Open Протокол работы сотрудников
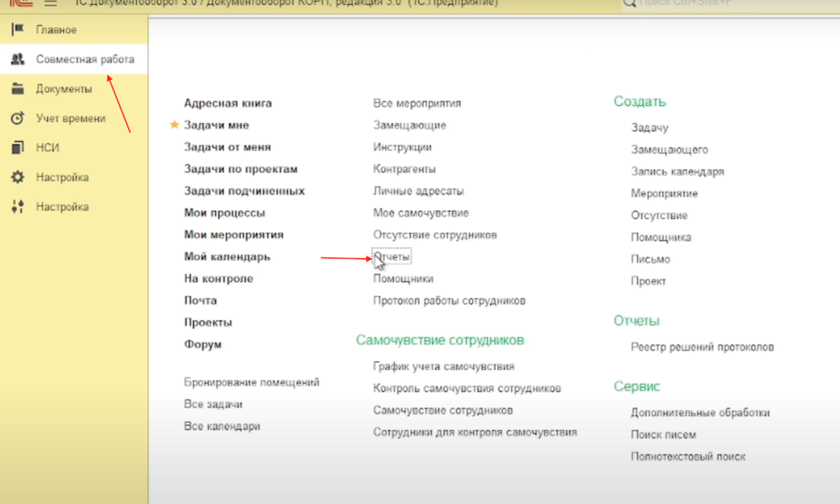This screenshot has width=840, height=504. 449,301
